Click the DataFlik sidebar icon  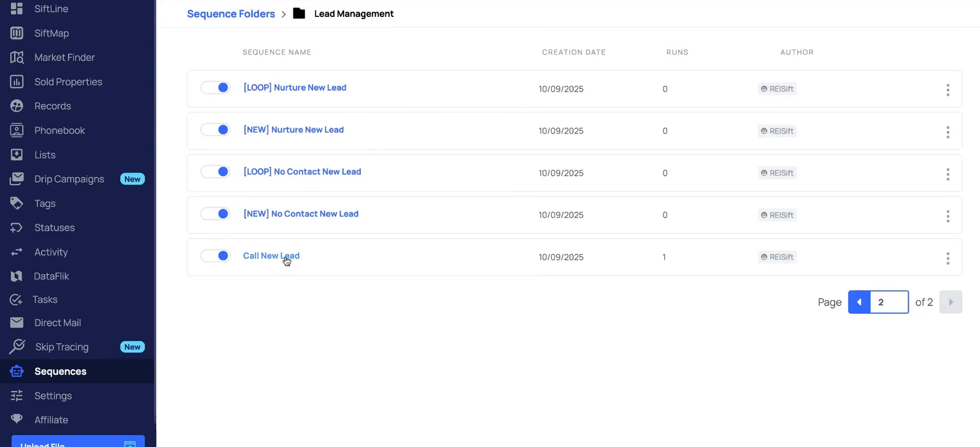point(16,276)
